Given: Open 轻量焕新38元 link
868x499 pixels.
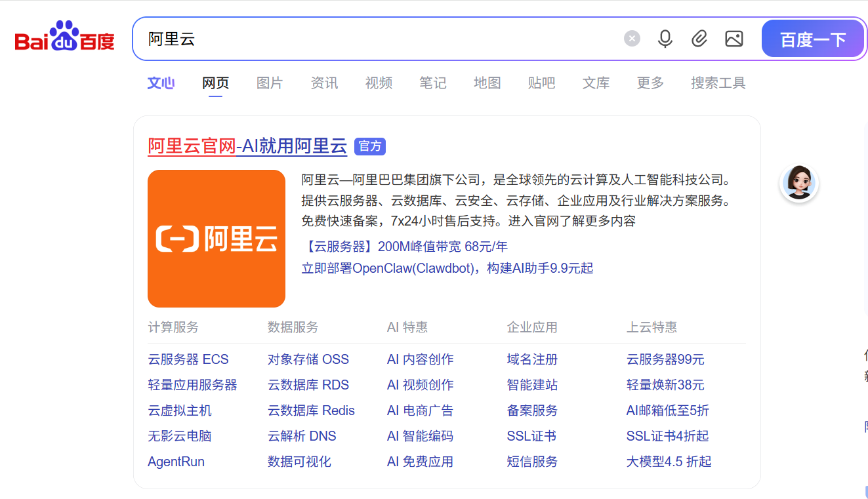Looking at the screenshot, I should (x=665, y=385).
